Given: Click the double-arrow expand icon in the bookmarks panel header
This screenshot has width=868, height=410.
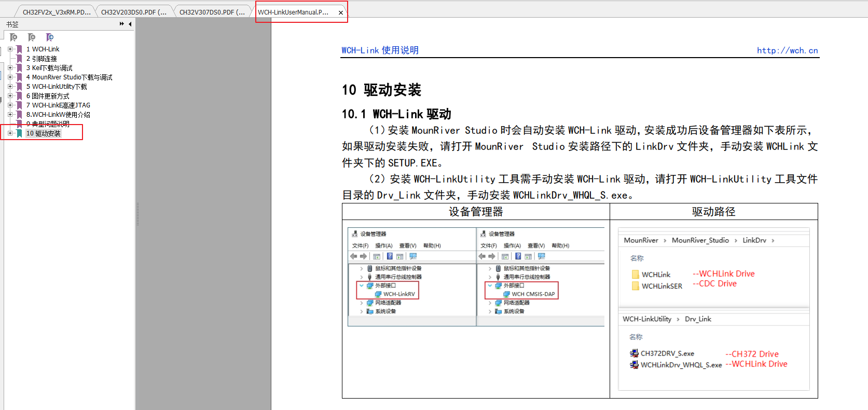Looking at the screenshot, I should (x=122, y=24).
